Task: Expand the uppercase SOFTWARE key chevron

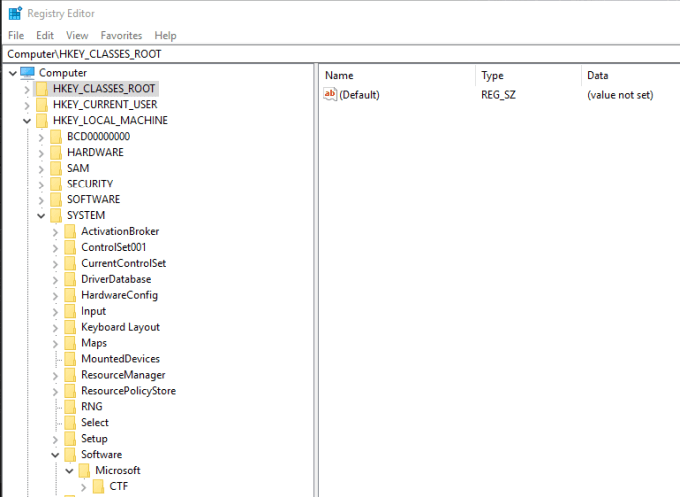Action: point(41,200)
